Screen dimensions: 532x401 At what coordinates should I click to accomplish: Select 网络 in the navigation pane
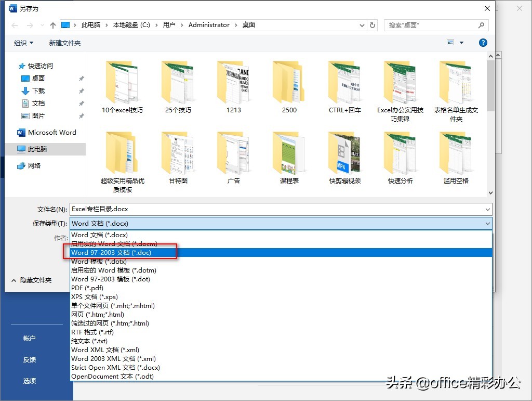tap(34, 166)
